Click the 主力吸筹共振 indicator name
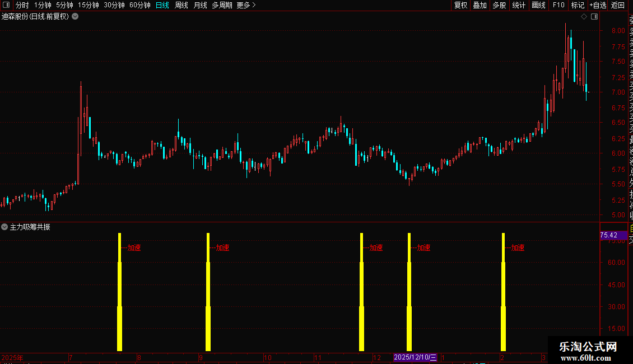This screenshot has width=633, height=364. [x=30, y=227]
